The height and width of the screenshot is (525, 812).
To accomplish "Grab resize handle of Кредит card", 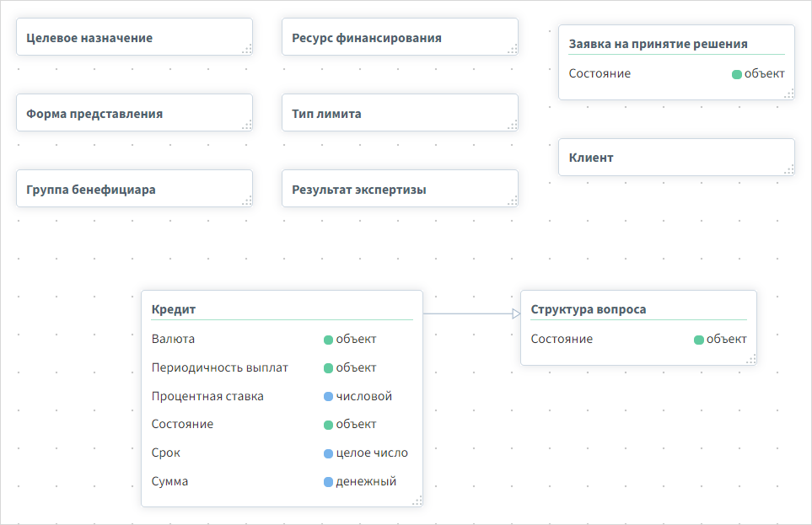I will coord(417,501).
